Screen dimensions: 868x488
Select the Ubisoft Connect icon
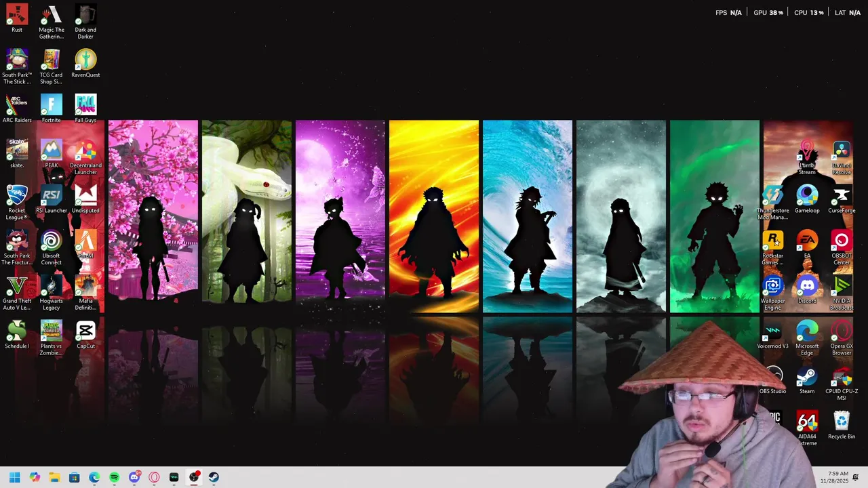click(x=51, y=248)
